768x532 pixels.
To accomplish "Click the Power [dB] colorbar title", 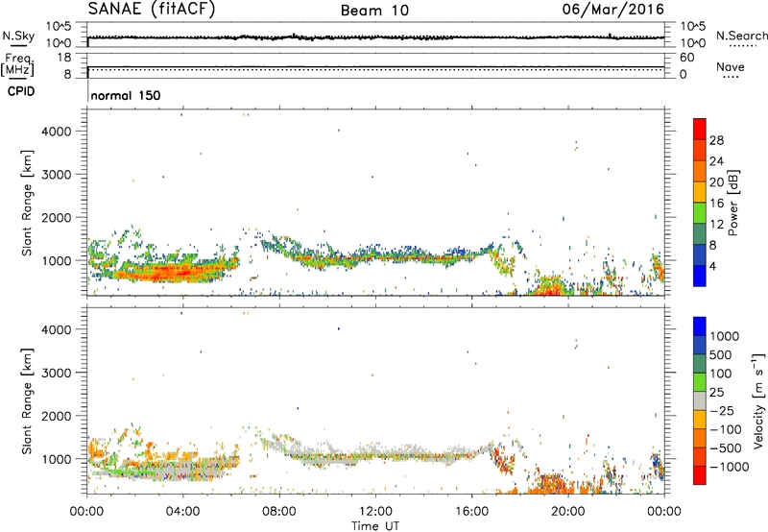I will coord(732,203).
